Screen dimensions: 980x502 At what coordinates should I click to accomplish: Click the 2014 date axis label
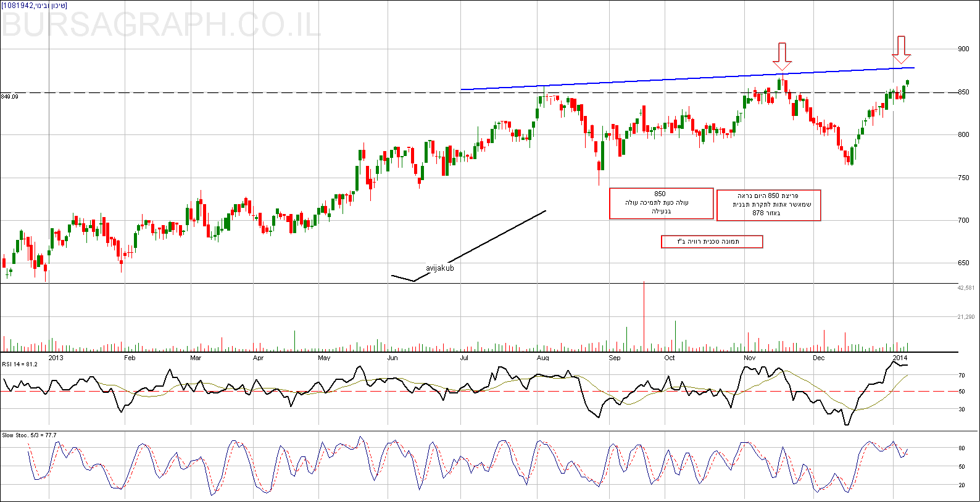point(900,358)
